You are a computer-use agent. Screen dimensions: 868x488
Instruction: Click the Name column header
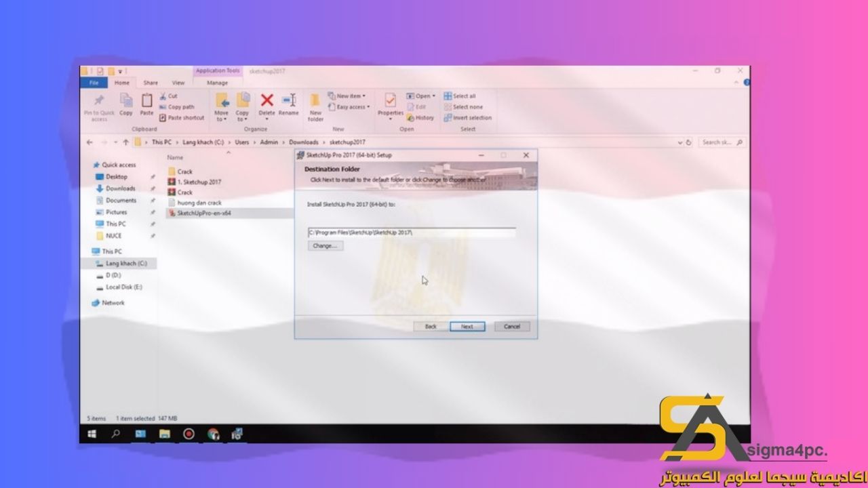click(x=175, y=157)
